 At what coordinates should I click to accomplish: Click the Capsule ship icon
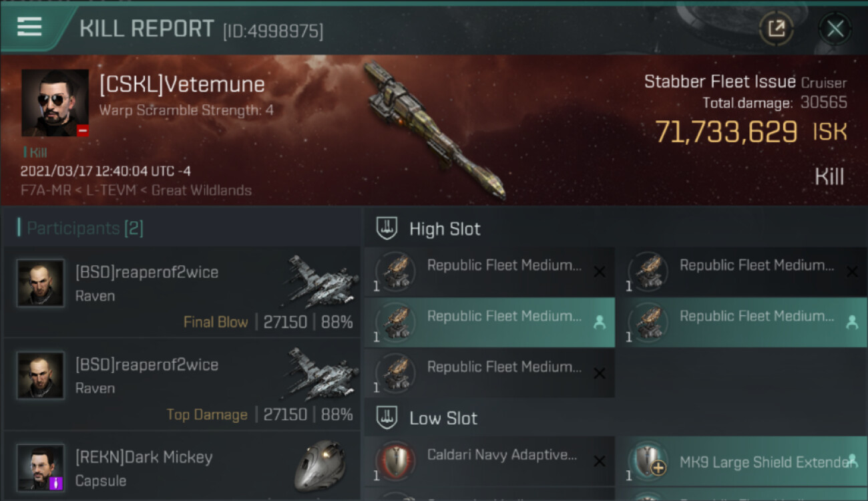319,466
